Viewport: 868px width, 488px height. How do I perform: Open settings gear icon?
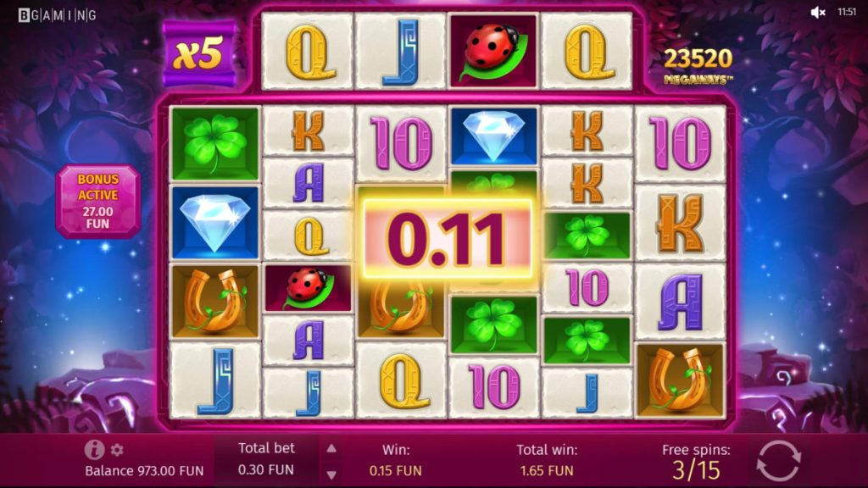[117, 450]
